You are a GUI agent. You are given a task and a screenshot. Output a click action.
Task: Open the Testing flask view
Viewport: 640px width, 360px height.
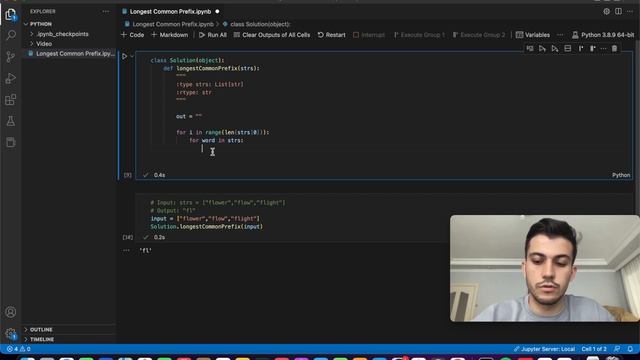click(11, 121)
